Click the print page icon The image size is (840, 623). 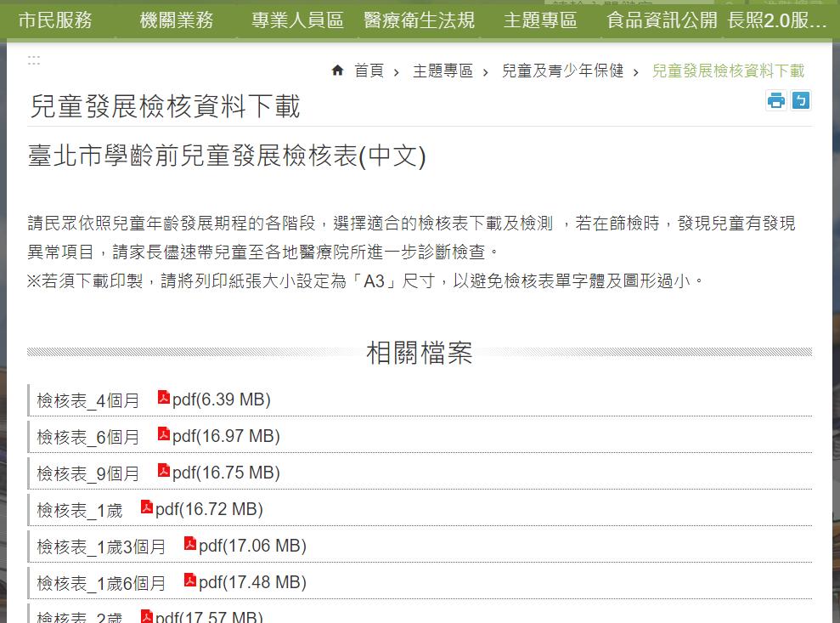click(x=775, y=100)
